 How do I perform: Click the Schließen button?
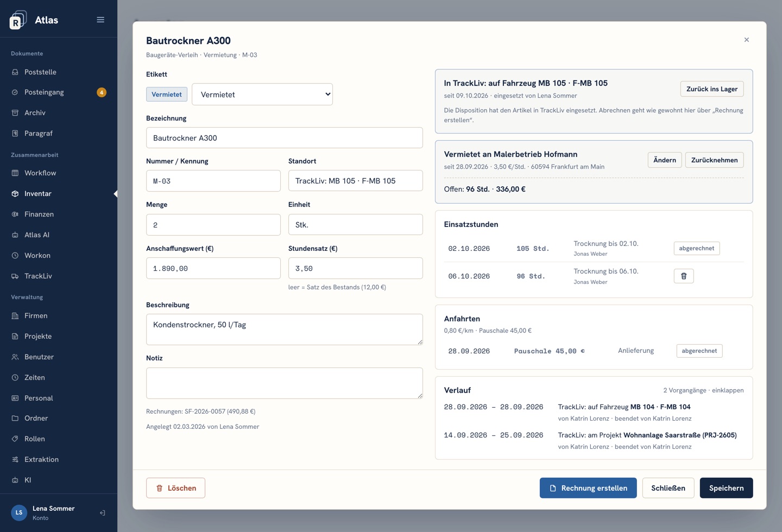(668, 488)
